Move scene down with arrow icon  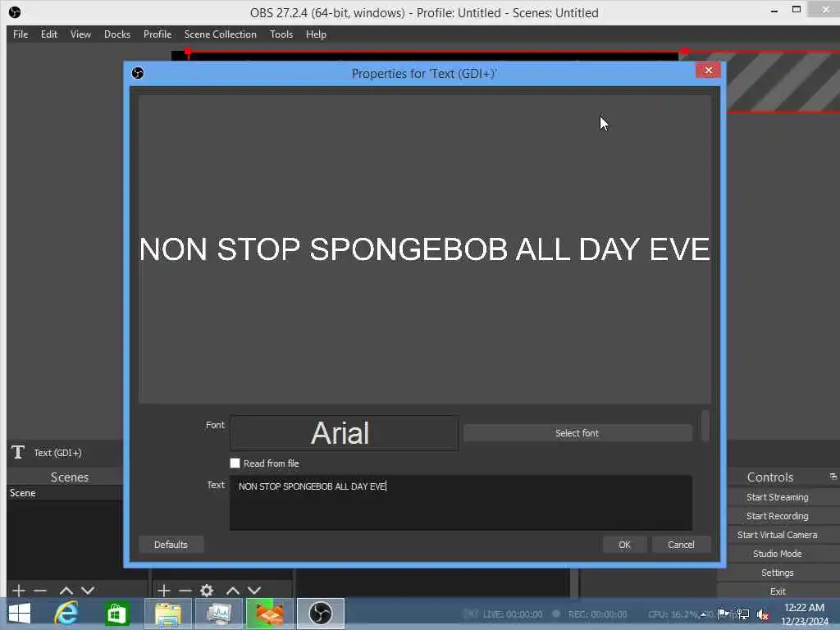pos(88,591)
